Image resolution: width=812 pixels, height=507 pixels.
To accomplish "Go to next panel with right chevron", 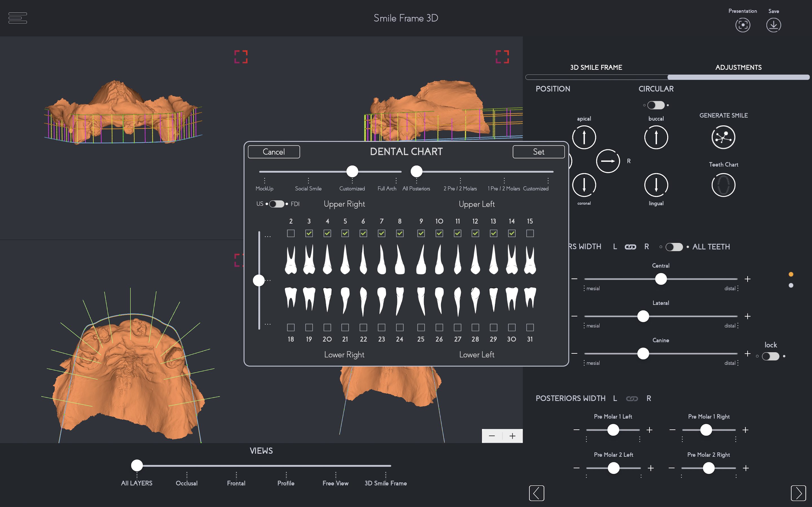I will pos(798,493).
